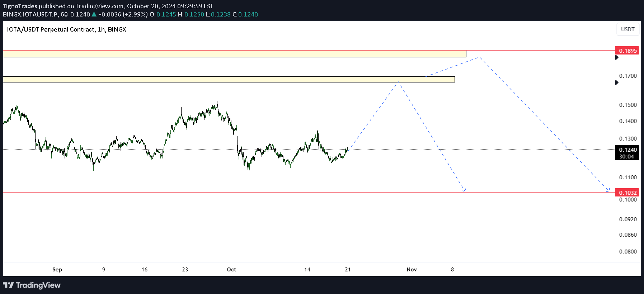
Task: Click the red 0.1895 price label
Action: click(x=627, y=51)
